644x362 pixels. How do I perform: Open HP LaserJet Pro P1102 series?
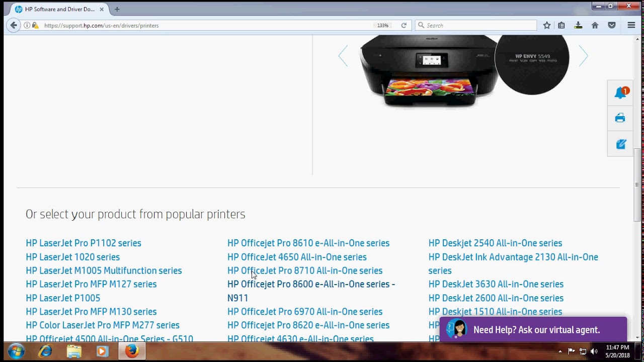pyautogui.click(x=84, y=243)
